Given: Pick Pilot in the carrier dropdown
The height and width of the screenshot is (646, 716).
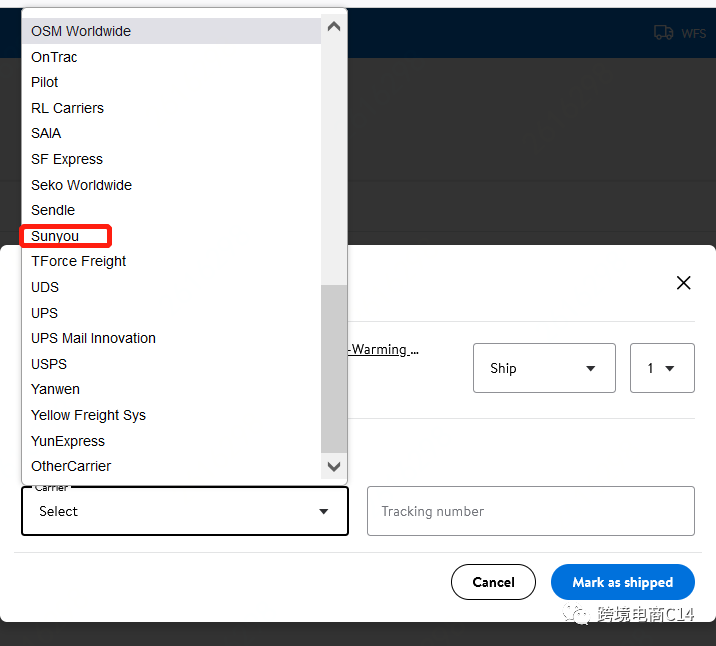Looking at the screenshot, I should point(171,82).
